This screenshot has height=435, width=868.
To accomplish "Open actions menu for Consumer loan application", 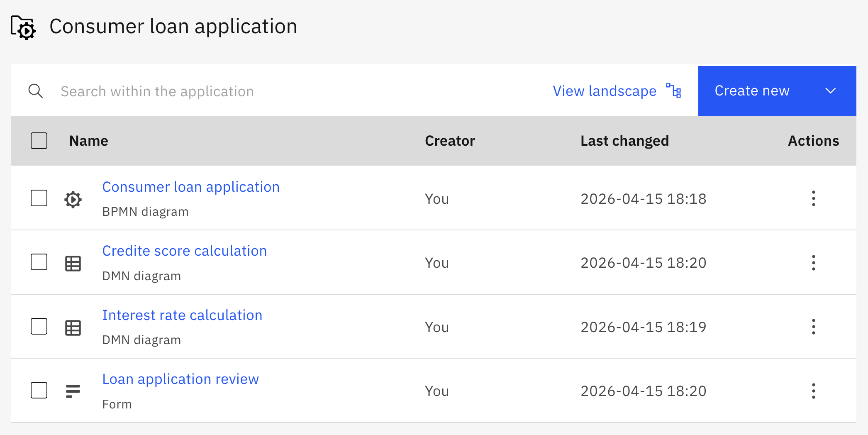I will [813, 199].
